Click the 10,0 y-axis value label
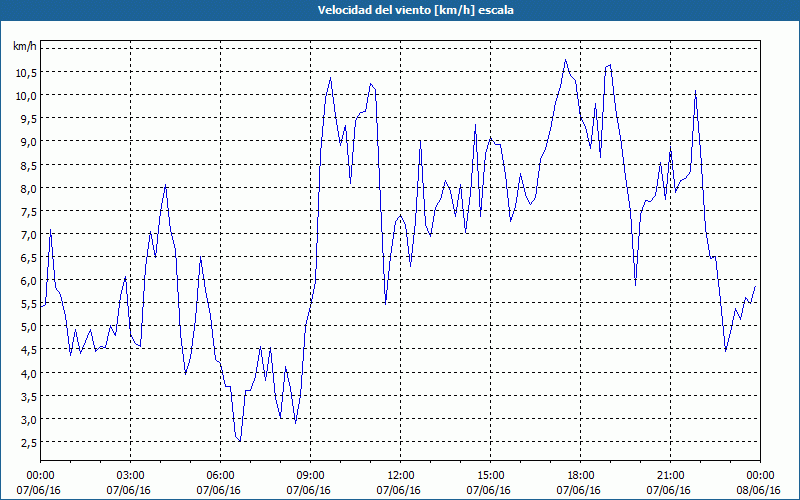Viewport: 800px width, 500px height. click(x=26, y=95)
